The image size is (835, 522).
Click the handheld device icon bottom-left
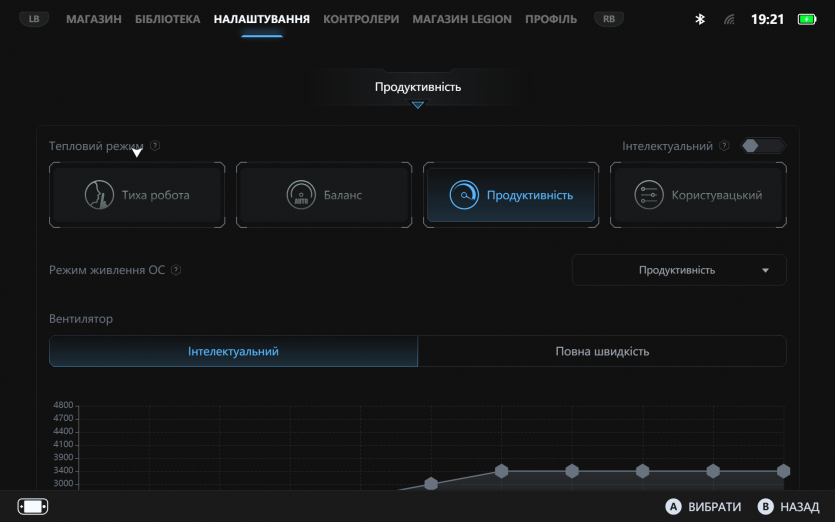[x=33, y=506]
